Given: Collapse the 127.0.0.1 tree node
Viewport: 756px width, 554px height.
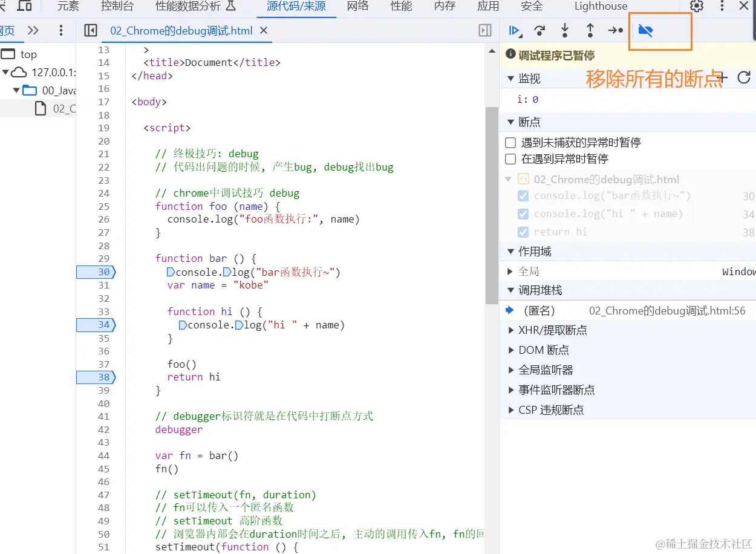Looking at the screenshot, I should point(5,73).
